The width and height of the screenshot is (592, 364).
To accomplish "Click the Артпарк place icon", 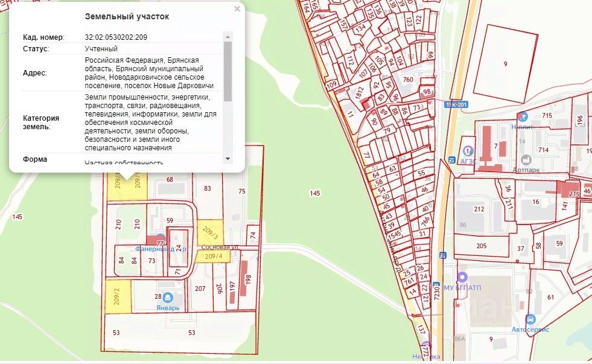I will tap(526, 160).
